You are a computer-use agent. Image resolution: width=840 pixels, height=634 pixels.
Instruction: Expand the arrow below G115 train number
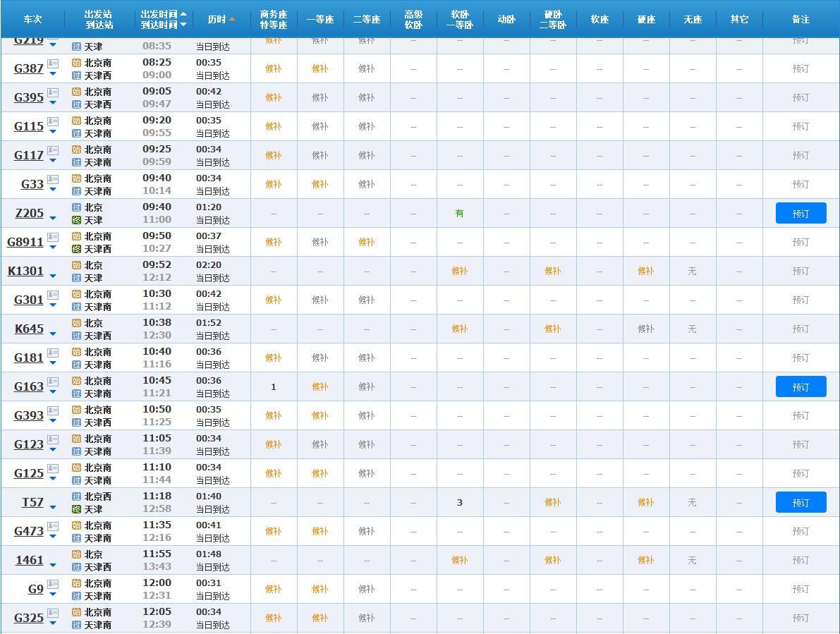(52, 132)
